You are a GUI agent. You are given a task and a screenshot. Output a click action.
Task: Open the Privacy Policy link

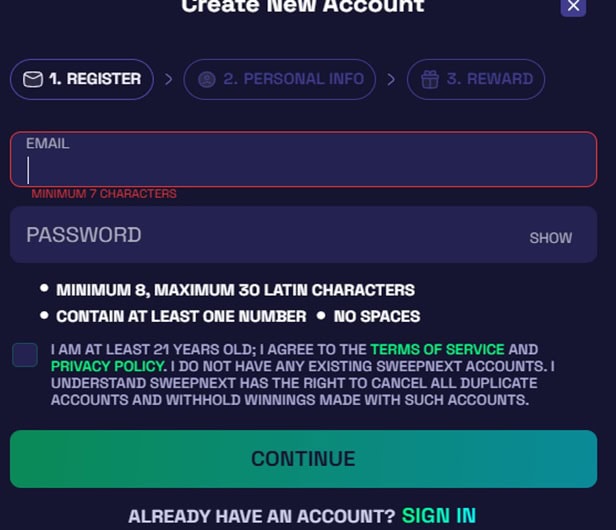pyautogui.click(x=108, y=366)
